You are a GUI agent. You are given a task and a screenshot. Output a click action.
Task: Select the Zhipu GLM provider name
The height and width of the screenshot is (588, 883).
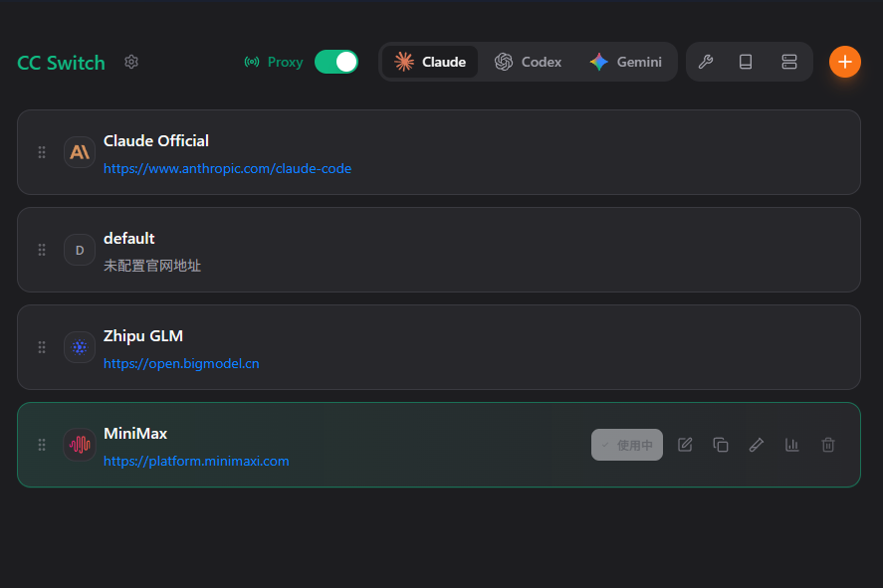tap(143, 336)
